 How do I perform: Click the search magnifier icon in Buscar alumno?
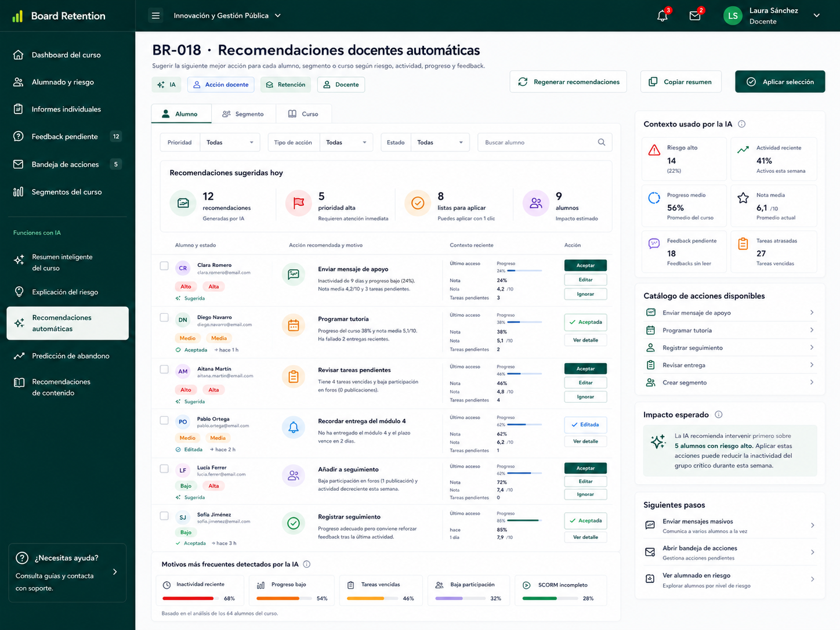[x=602, y=142]
